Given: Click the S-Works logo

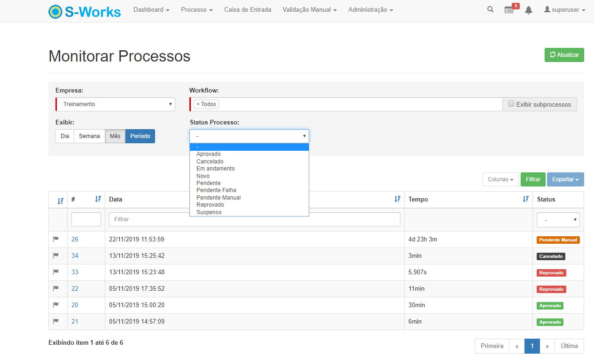Looking at the screenshot, I should coord(85,11).
